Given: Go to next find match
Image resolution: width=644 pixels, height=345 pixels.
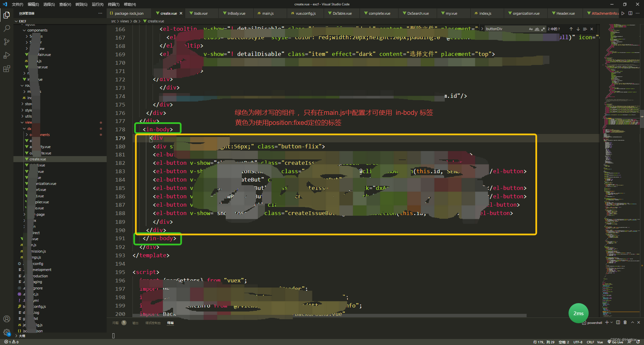Looking at the screenshot, I should coord(578,29).
